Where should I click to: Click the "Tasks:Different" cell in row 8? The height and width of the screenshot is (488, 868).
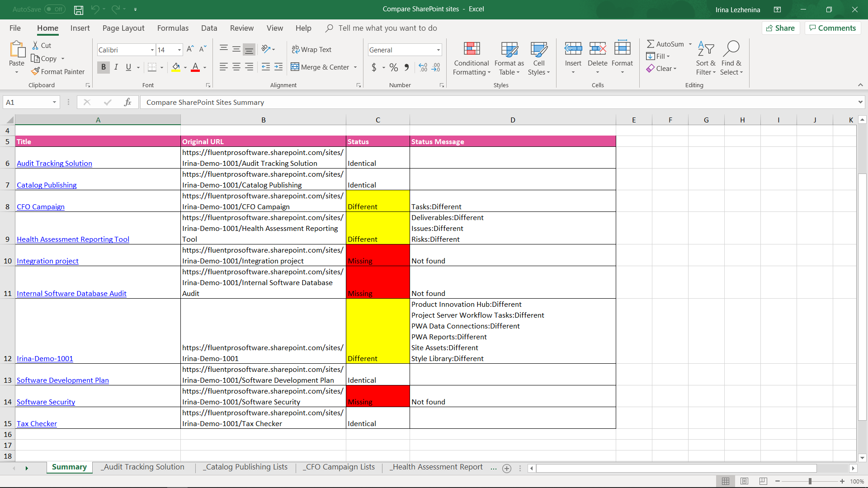pyautogui.click(x=513, y=201)
